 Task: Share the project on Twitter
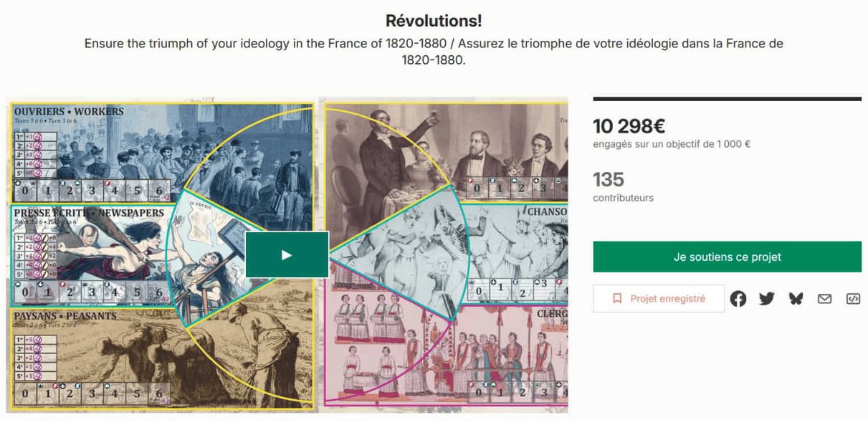pos(767,299)
